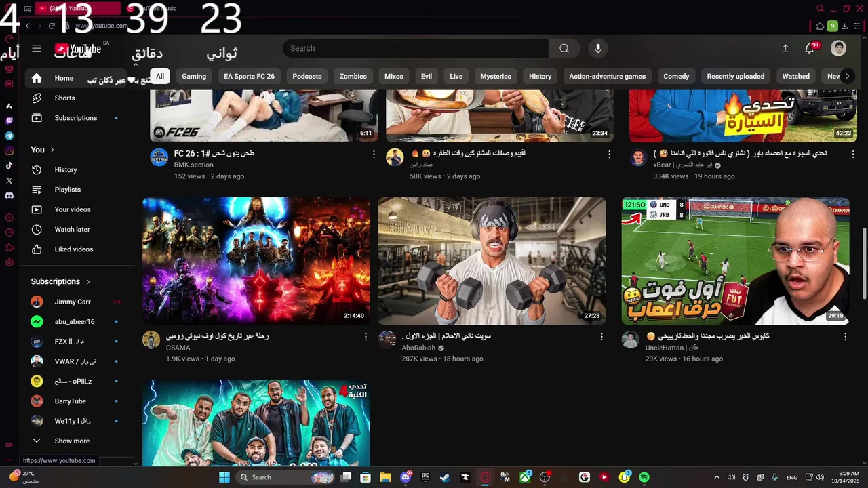Open more options for AboRabiah video
Screen dimensions: 868x488
coord(601,337)
